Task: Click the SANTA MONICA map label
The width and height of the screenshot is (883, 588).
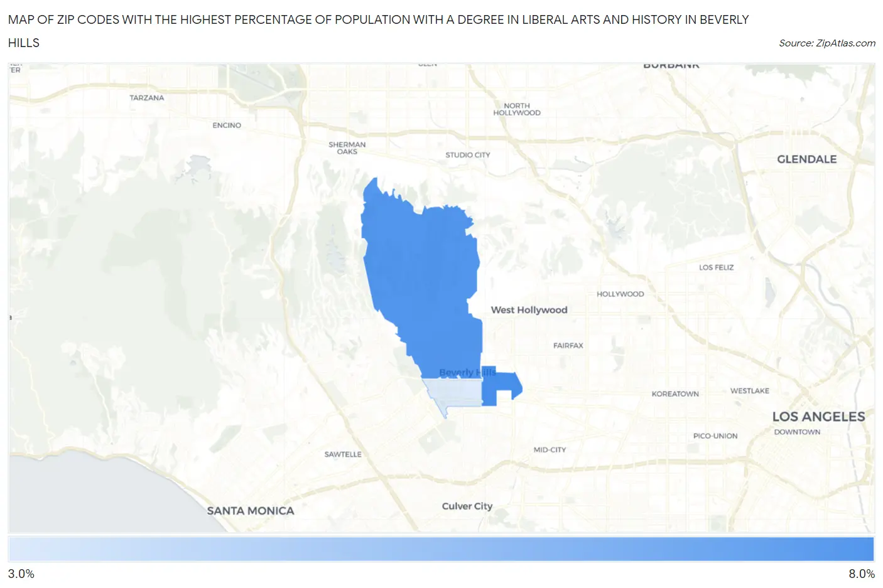Action: click(251, 511)
